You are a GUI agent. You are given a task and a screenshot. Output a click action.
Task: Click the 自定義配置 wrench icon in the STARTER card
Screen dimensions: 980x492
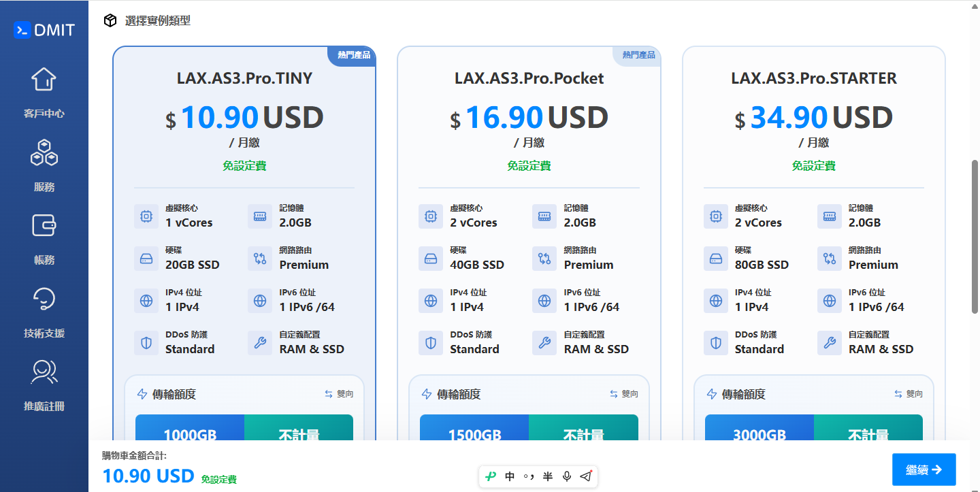pos(829,343)
